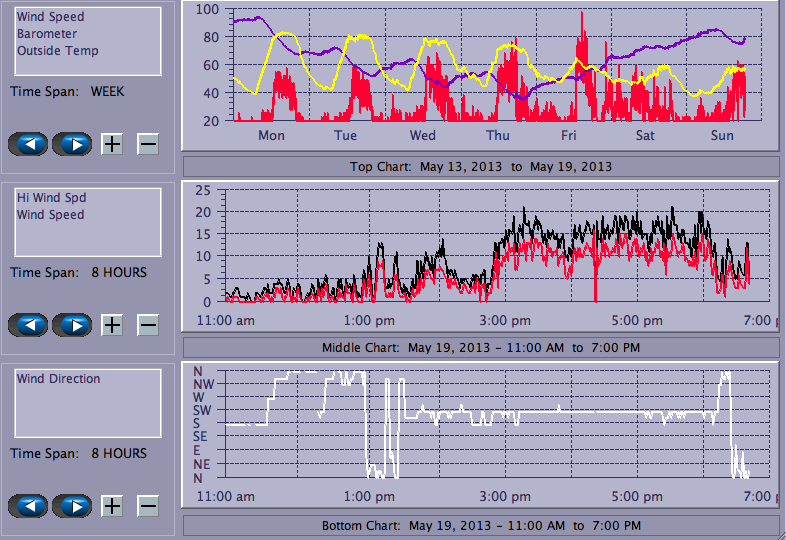Select Outside Temp in top list
This screenshot has height=540, width=786.
point(57,51)
